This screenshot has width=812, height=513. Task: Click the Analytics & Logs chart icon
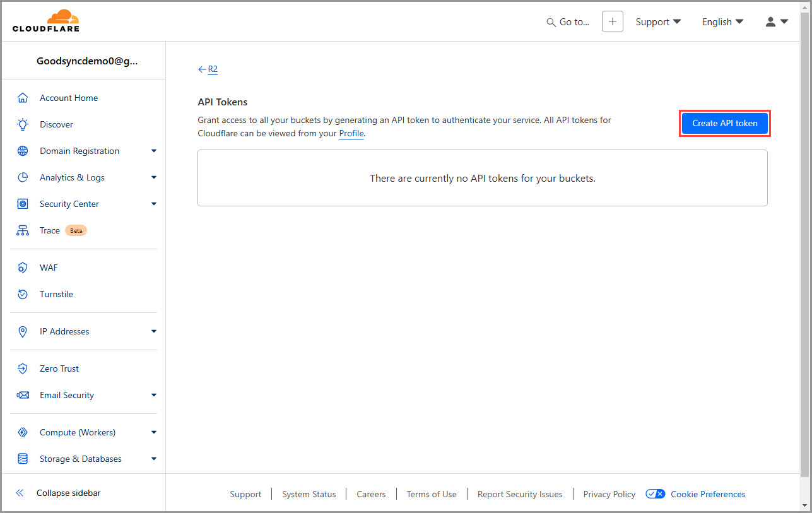coord(23,177)
